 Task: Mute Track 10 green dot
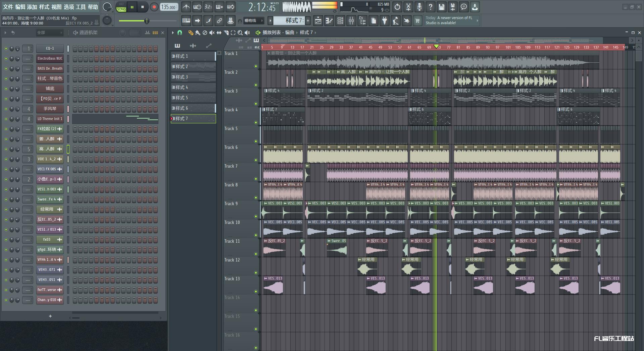pos(256,235)
